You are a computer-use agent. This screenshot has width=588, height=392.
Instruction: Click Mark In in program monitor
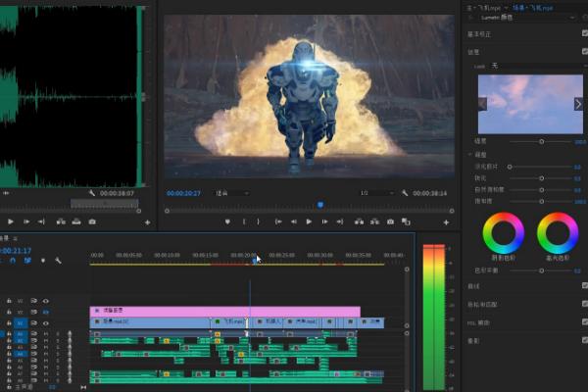pos(244,221)
